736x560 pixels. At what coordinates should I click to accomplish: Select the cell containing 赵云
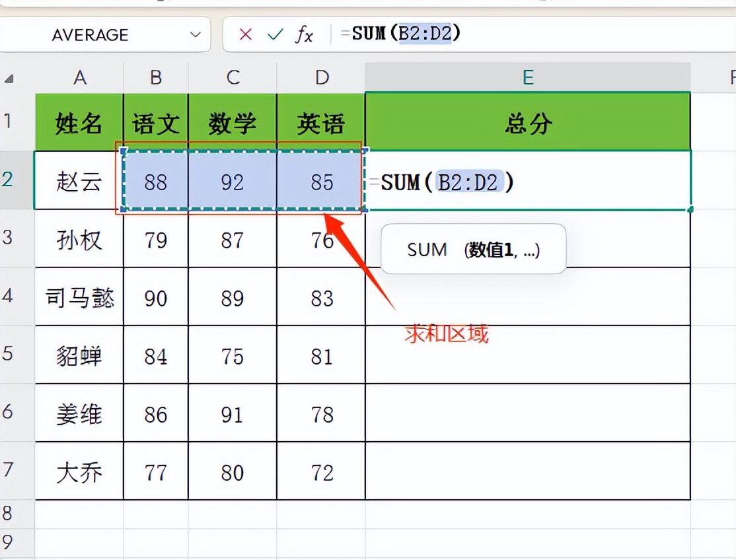point(79,180)
